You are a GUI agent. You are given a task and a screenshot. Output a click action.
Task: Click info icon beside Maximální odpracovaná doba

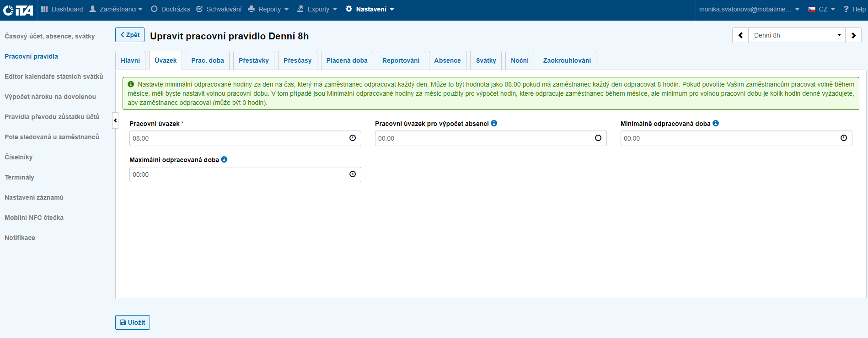pos(224,159)
